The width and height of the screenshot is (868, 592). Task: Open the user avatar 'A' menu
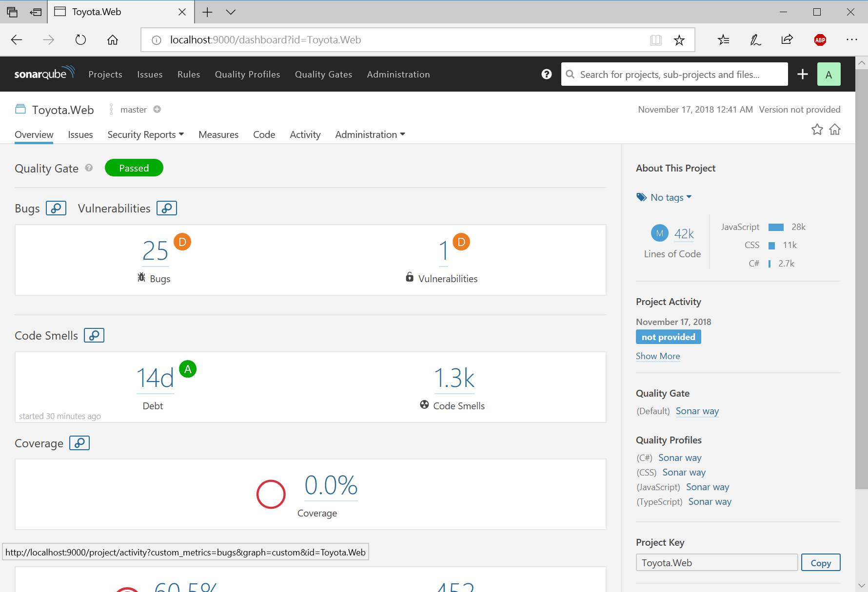(829, 74)
